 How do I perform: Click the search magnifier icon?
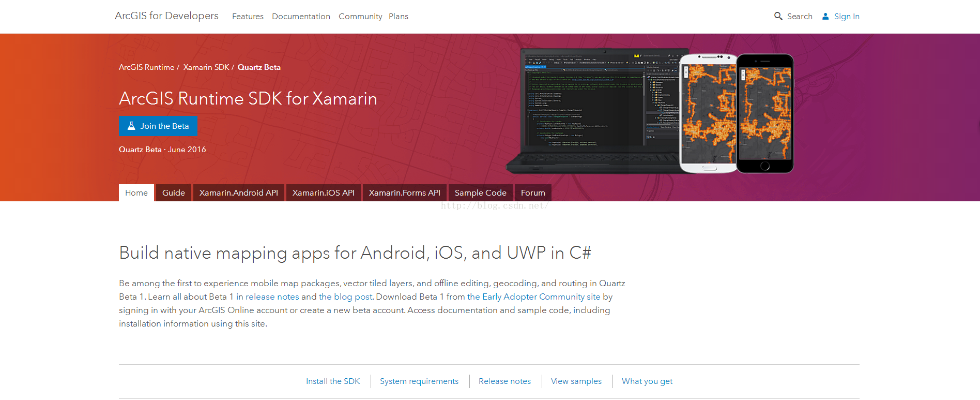(x=778, y=16)
